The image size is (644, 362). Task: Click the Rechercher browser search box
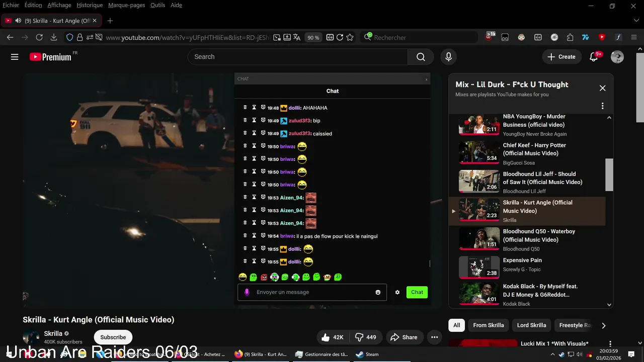419,37
